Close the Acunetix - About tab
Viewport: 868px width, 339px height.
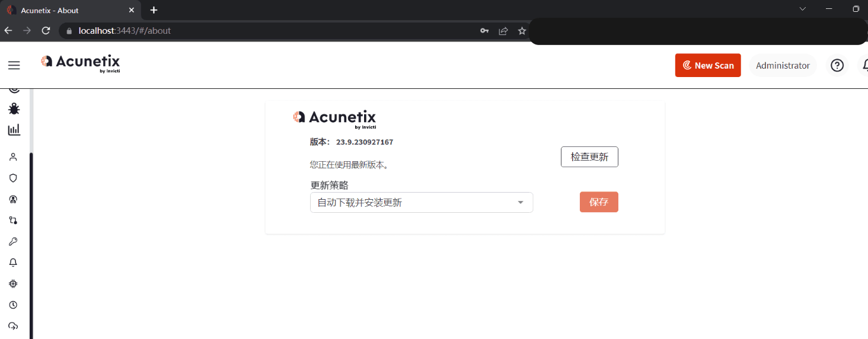pos(132,10)
